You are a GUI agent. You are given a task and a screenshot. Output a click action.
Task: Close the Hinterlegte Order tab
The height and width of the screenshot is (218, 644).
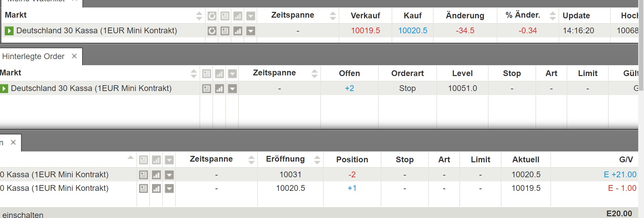pos(74,56)
